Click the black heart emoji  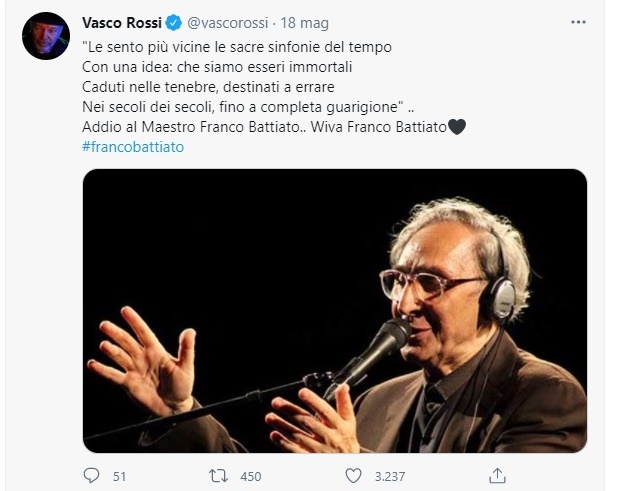coord(457,127)
